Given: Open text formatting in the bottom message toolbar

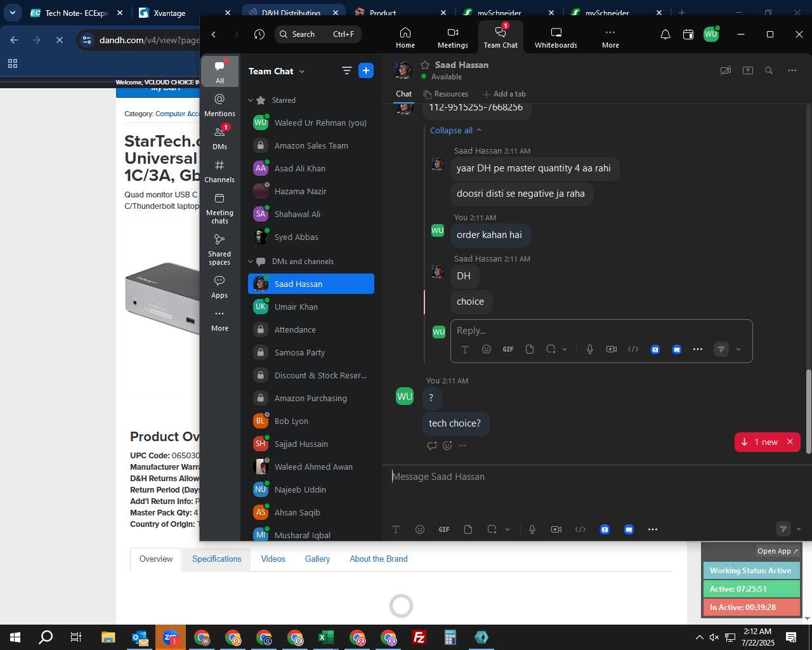Looking at the screenshot, I should click(x=396, y=529).
